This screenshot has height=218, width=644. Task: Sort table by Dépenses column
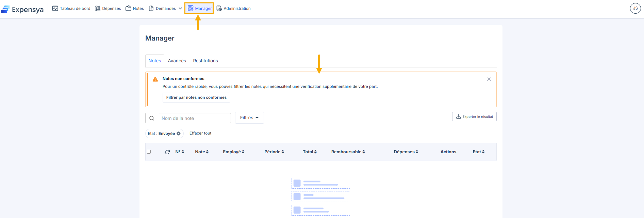coord(406,152)
